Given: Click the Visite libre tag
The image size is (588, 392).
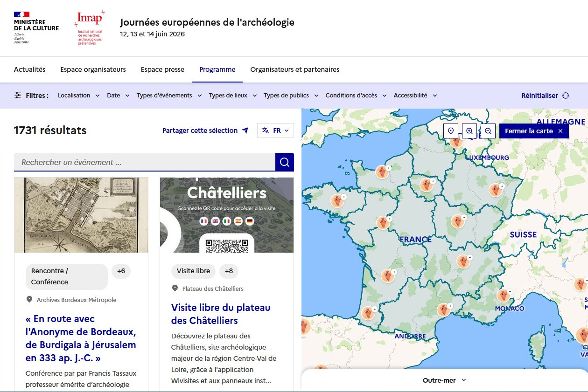Looking at the screenshot, I should pyautogui.click(x=193, y=271).
